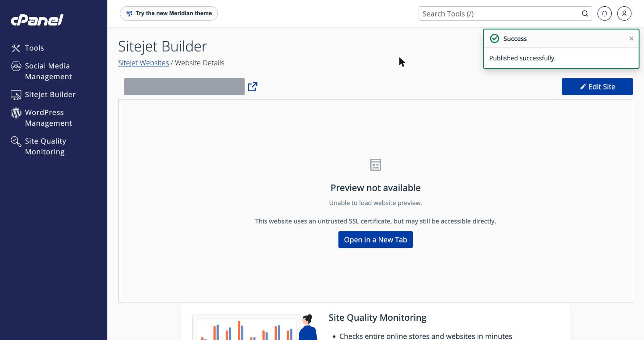Click the Tools wrench icon
This screenshot has height=340, width=644.
tap(16, 48)
